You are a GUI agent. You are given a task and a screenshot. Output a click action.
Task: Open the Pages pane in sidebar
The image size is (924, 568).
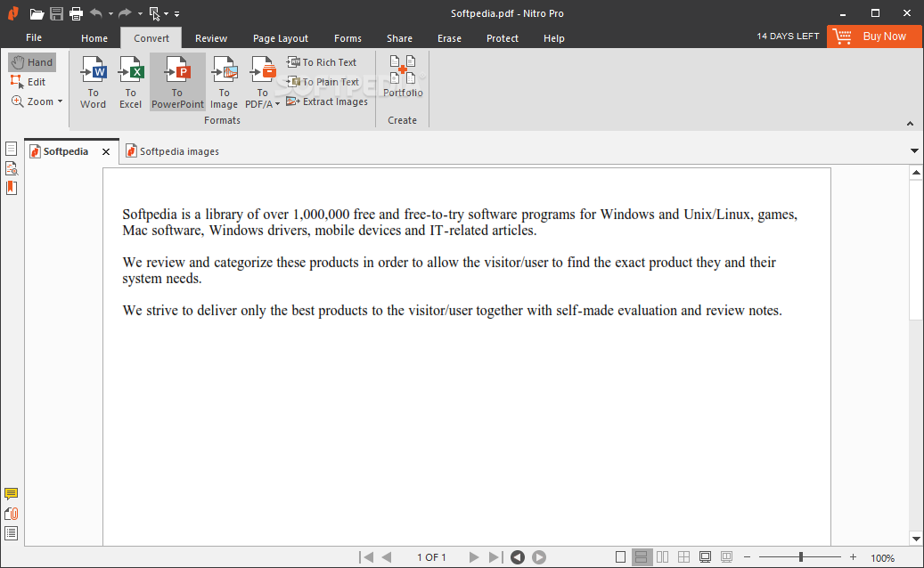tap(12, 149)
